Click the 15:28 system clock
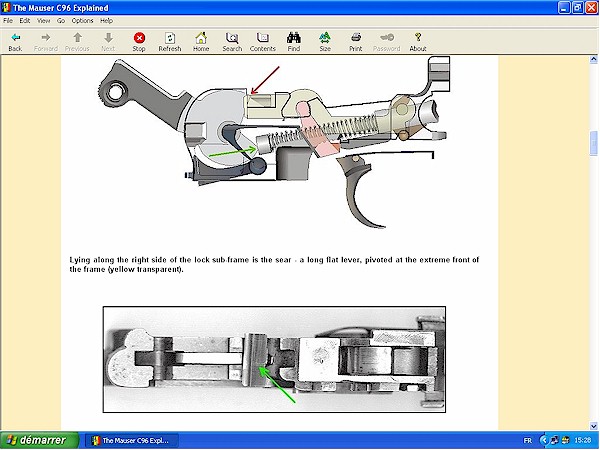Image resolution: width=600 pixels, height=450 pixels. pyautogui.click(x=583, y=440)
